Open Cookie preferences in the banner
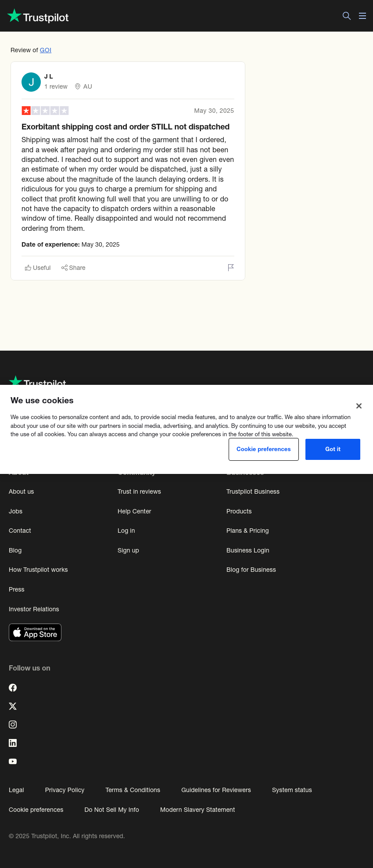 264,449
